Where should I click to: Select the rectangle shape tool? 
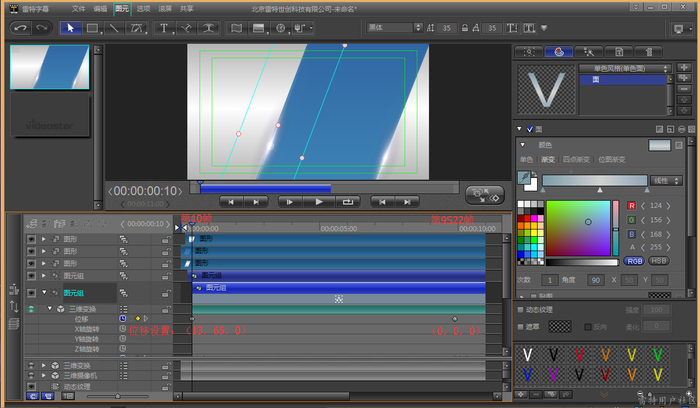point(92,28)
